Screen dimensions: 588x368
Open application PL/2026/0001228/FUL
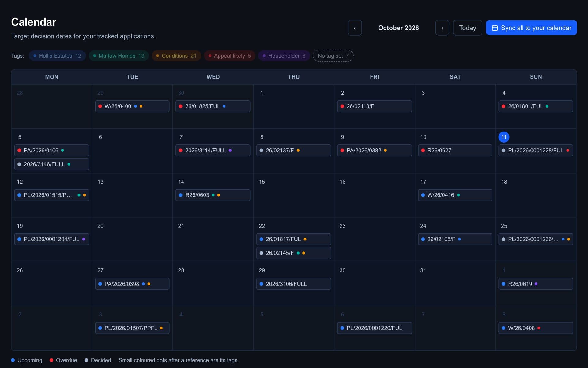[x=536, y=150]
